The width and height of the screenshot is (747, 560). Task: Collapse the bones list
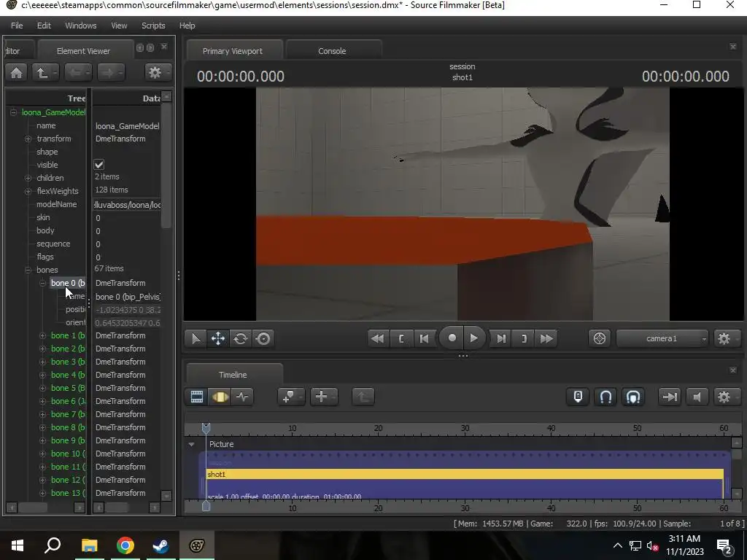[28, 270]
